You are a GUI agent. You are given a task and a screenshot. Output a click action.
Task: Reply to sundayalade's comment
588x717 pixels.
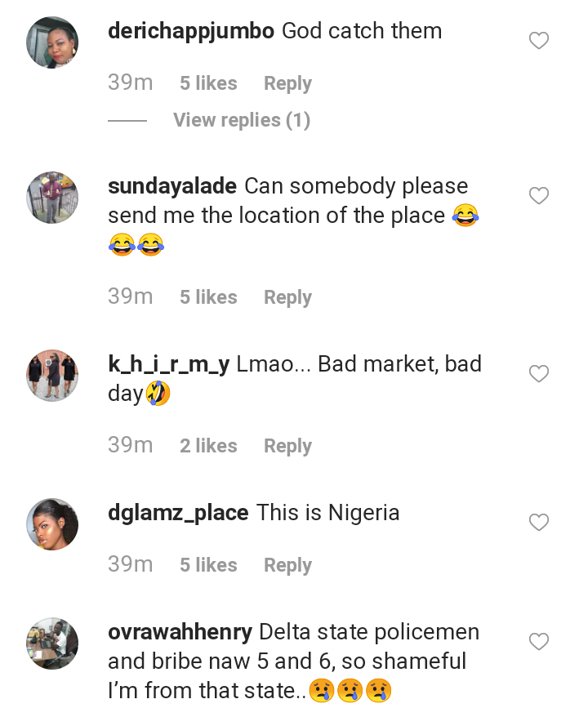pyautogui.click(x=287, y=297)
